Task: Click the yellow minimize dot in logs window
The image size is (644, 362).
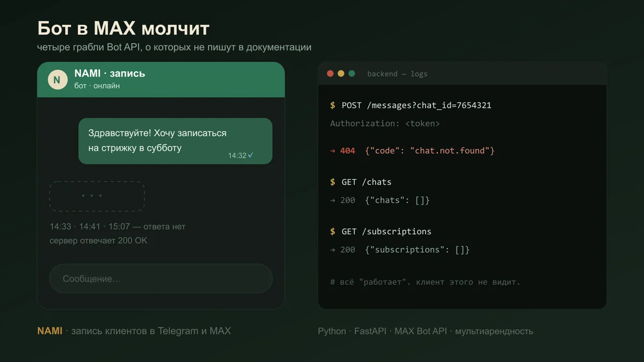Action: tap(341, 73)
